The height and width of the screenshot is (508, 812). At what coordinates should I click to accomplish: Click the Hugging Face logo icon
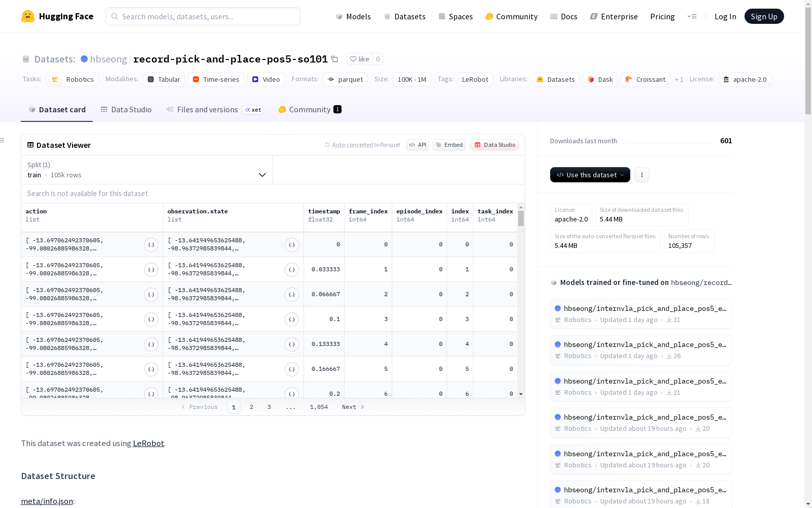28,16
